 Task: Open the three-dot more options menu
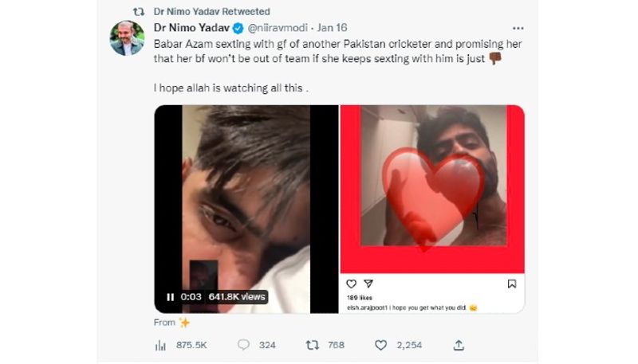pyautogui.click(x=518, y=28)
